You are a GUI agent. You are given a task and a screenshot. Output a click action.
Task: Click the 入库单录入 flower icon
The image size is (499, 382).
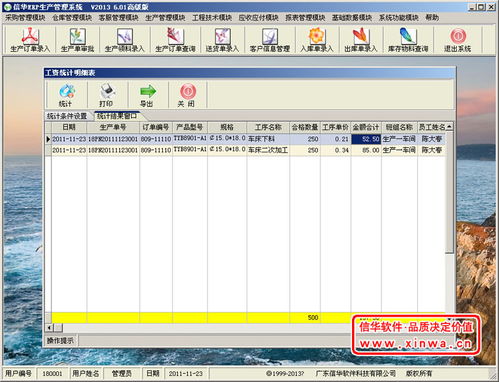[x=317, y=40]
